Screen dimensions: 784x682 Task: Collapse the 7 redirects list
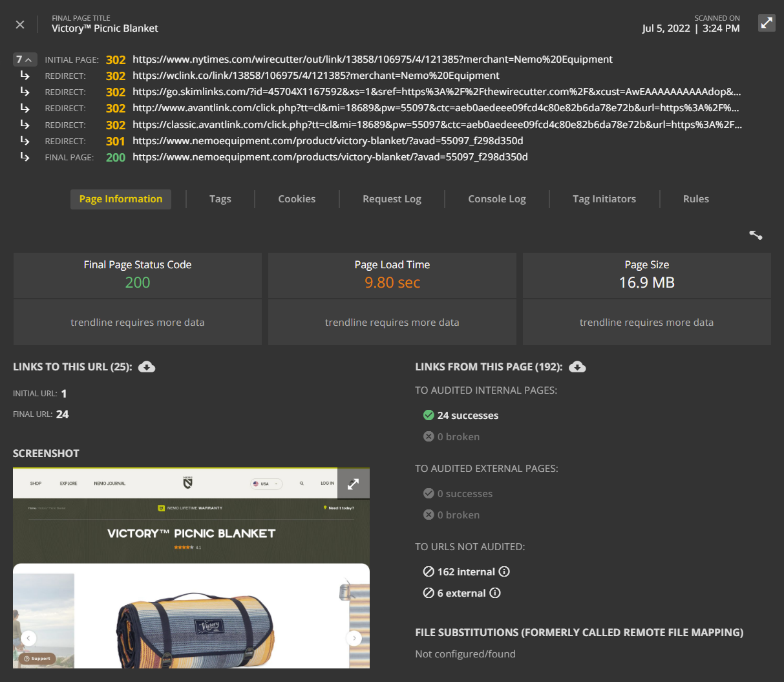[25, 59]
